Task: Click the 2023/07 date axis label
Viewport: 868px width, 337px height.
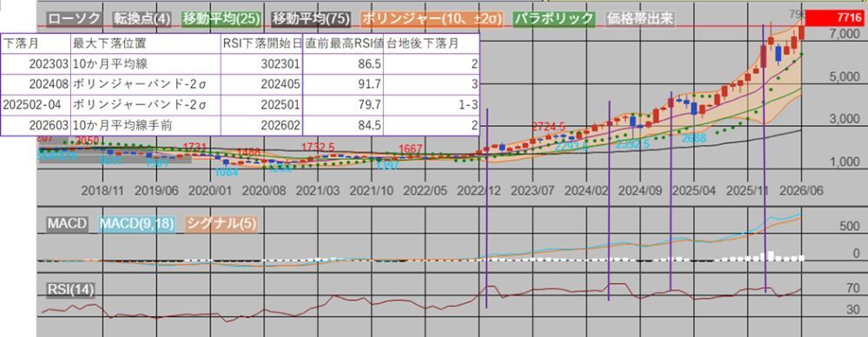Action: (533, 191)
